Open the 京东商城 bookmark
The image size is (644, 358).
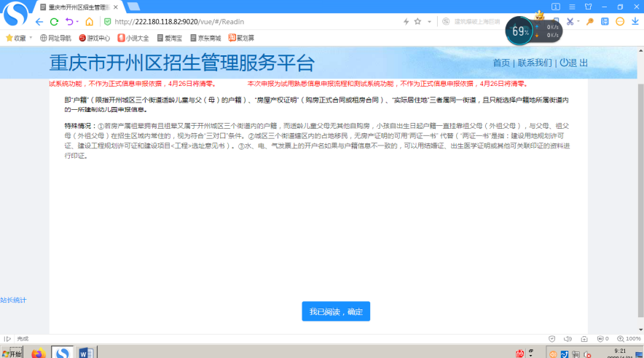point(205,38)
